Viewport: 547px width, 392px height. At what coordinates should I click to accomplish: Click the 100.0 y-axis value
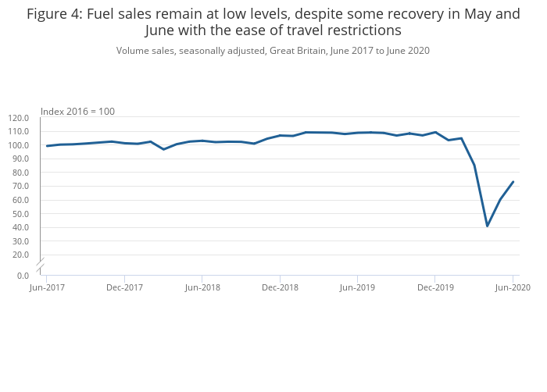point(18,145)
